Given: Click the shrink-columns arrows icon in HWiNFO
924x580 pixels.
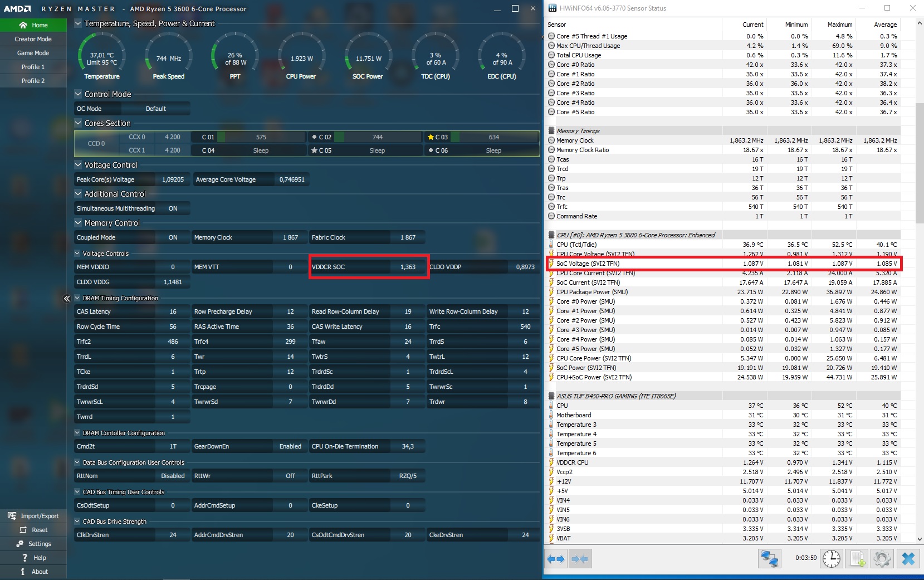Looking at the screenshot, I should (580, 559).
